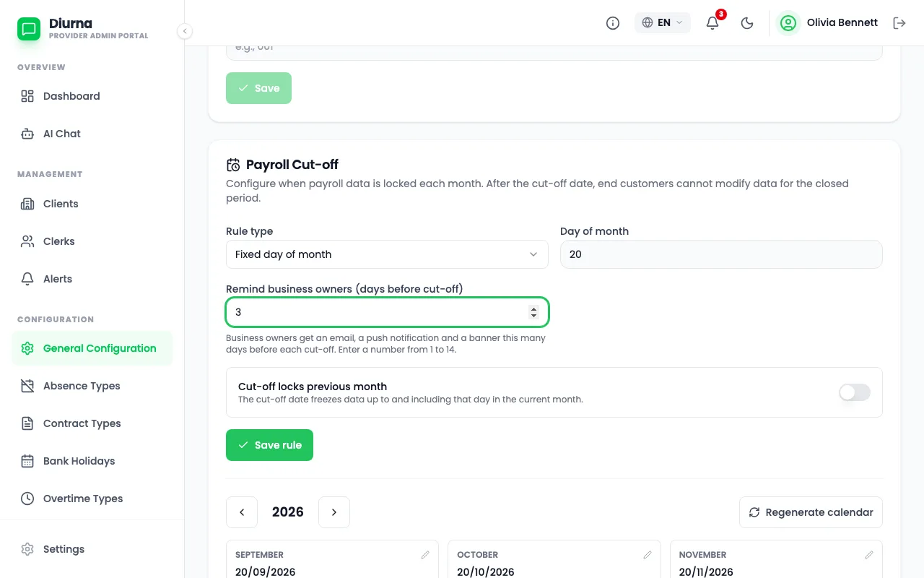The width and height of the screenshot is (924, 578).
Task: Open AI Chat from sidebar
Action: point(92,134)
